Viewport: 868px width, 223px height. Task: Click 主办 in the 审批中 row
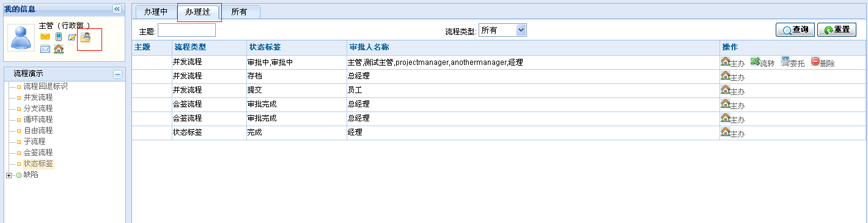pos(732,62)
